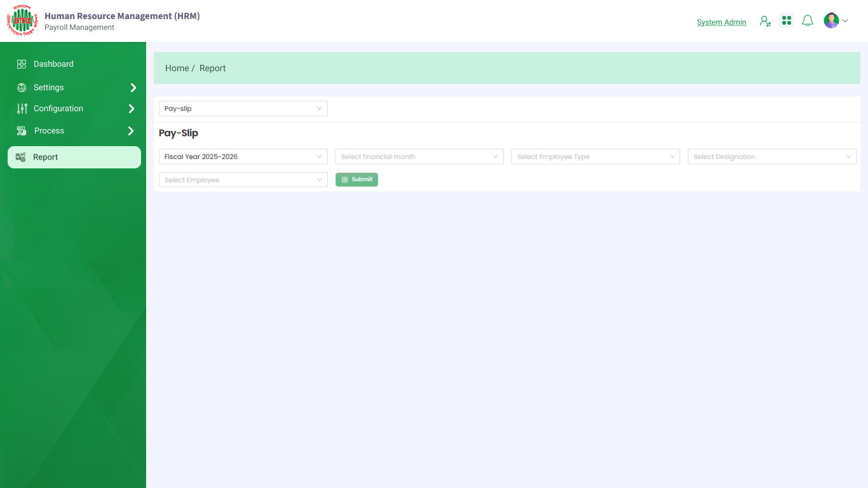Expand the Process submenu chevron
Viewport: 868px width, 488px height.
(x=131, y=131)
